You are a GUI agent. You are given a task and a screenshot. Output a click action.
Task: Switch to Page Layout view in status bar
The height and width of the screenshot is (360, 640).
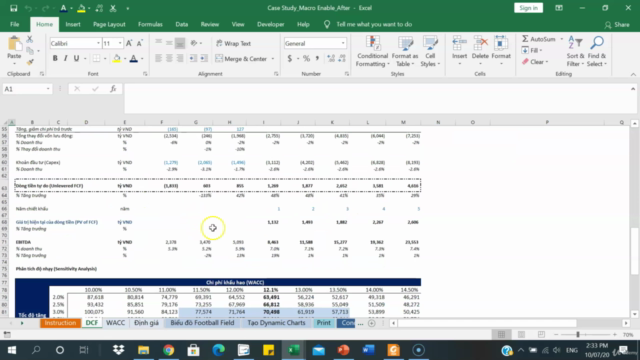(521, 335)
